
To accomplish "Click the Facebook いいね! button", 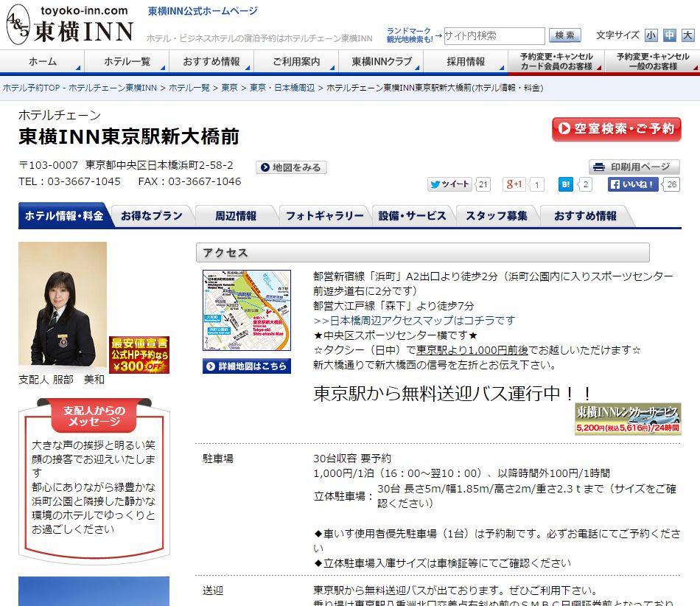I will coord(633,184).
